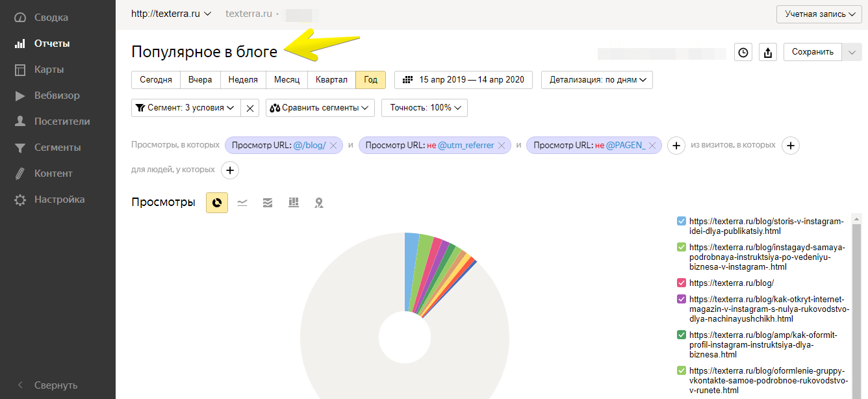Screen dimensions: 868x399
Task: Go to Карты in sidebar
Action: coord(49,70)
